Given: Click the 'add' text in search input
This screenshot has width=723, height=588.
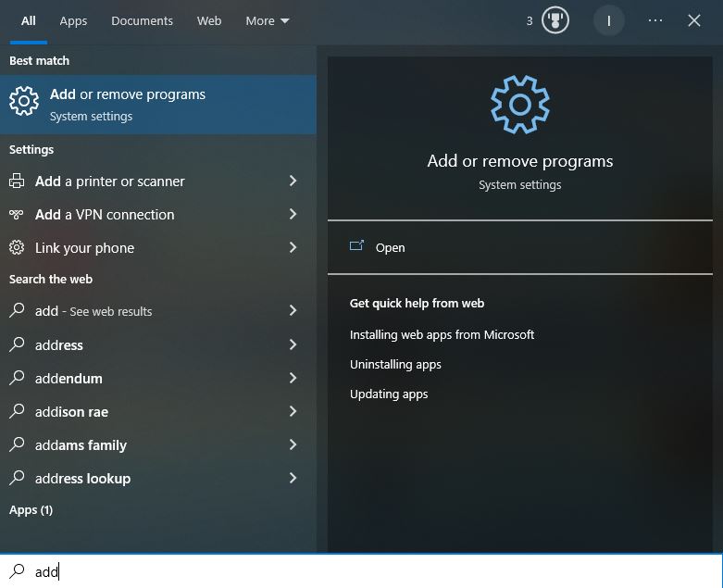Looking at the screenshot, I should point(46,571).
